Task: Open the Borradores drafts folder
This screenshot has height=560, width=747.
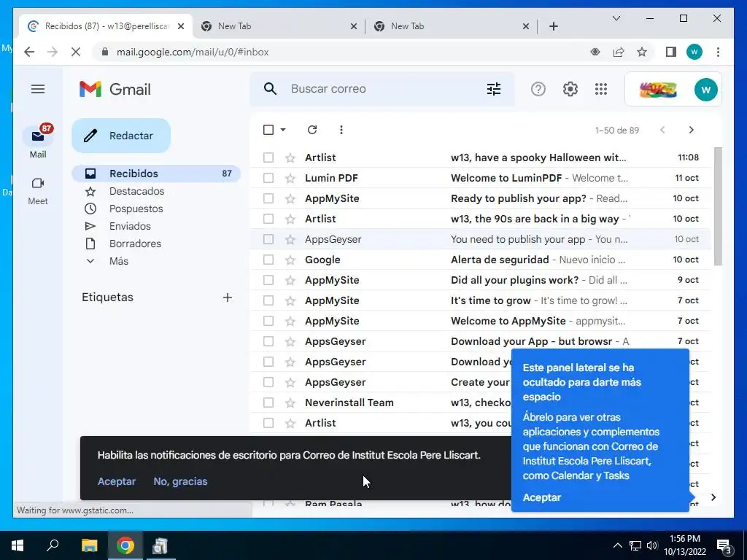Action: click(135, 244)
